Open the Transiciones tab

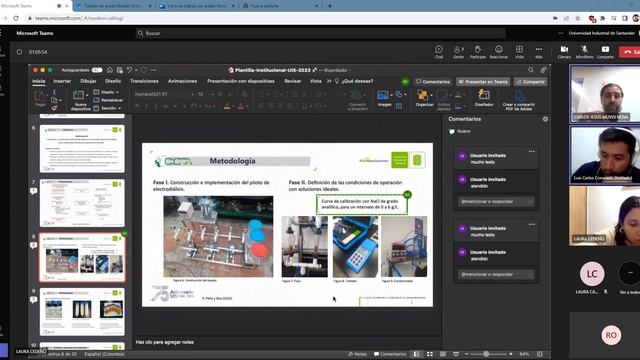(144, 81)
